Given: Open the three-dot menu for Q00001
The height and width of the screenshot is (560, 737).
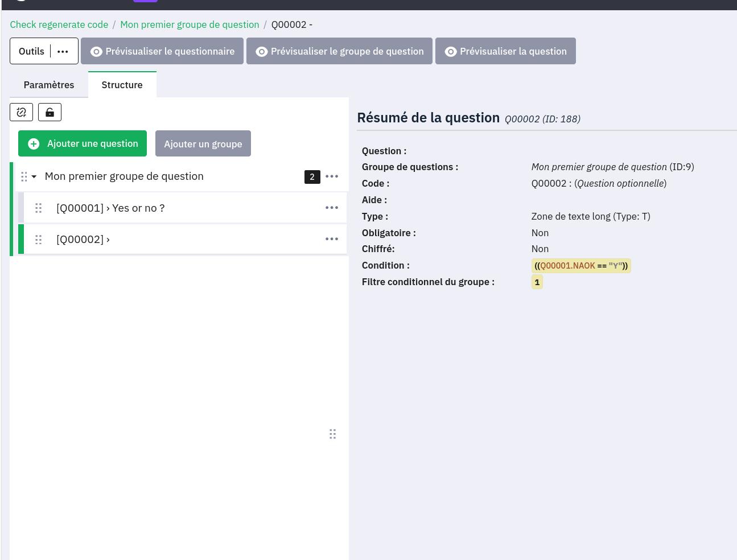Looking at the screenshot, I should [x=332, y=208].
